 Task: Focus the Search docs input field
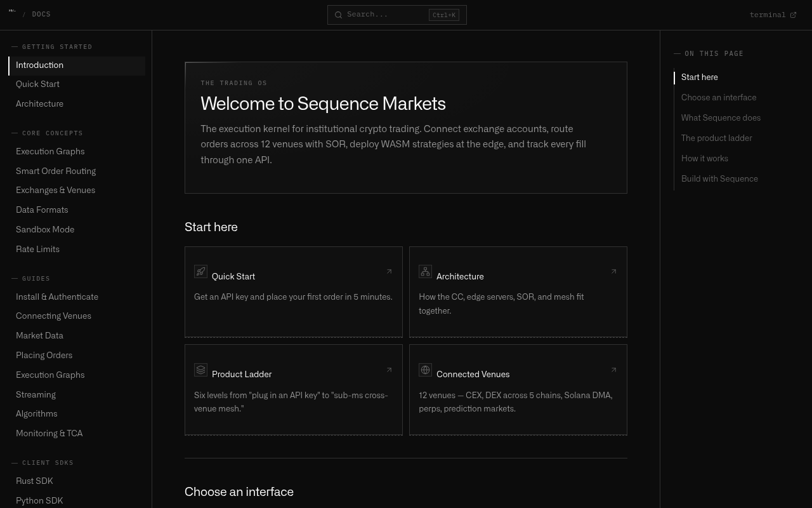click(397, 15)
